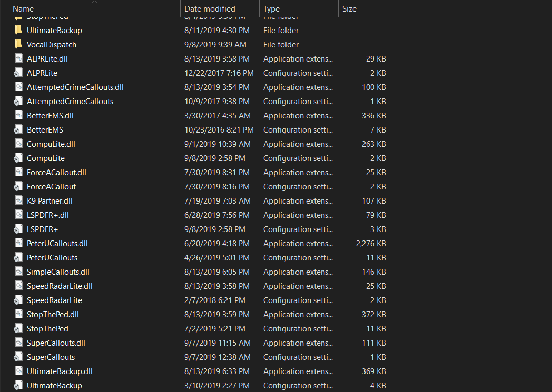Click the UltimateBackup.dll file icon
This screenshot has width=552, height=392.
pyautogui.click(x=18, y=371)
